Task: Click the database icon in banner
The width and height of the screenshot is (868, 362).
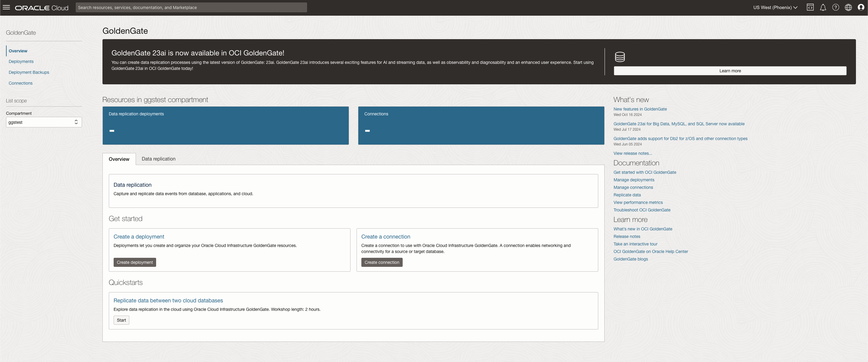Action: (620, 57)
